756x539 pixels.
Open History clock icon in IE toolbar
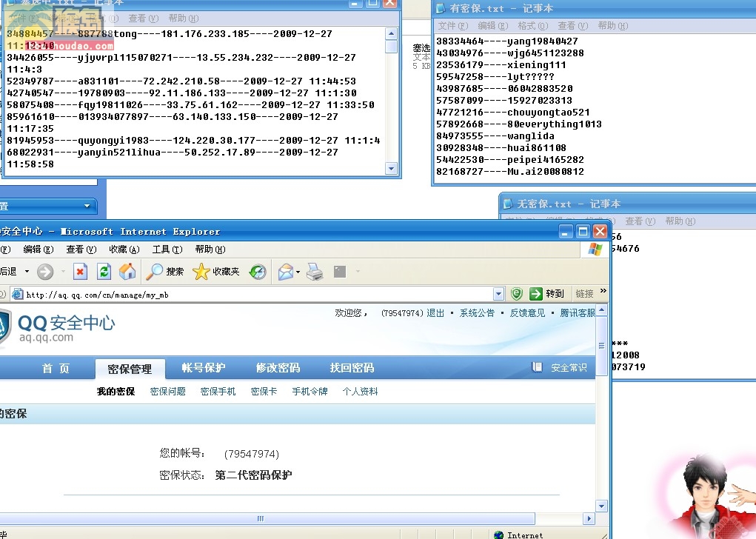click(x=258, y=272)
